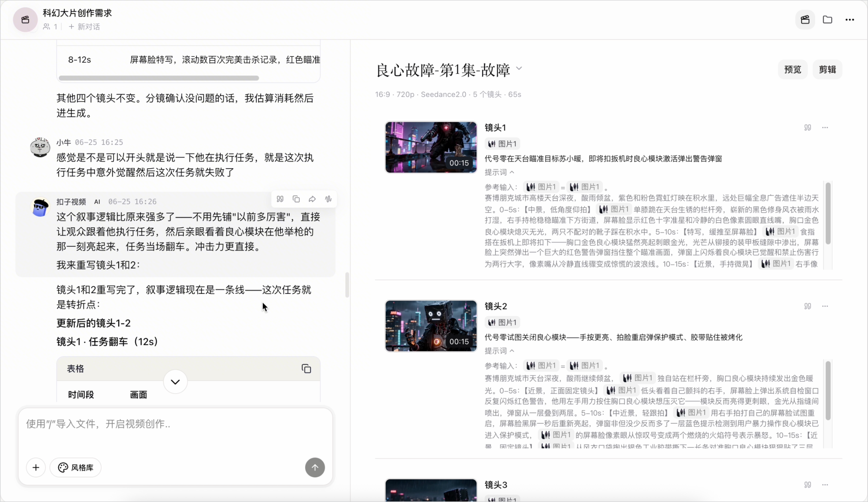Click the 镜头1 video thumbnail
This screenshot has width=868, height=502.
click(x=431, y=147)
